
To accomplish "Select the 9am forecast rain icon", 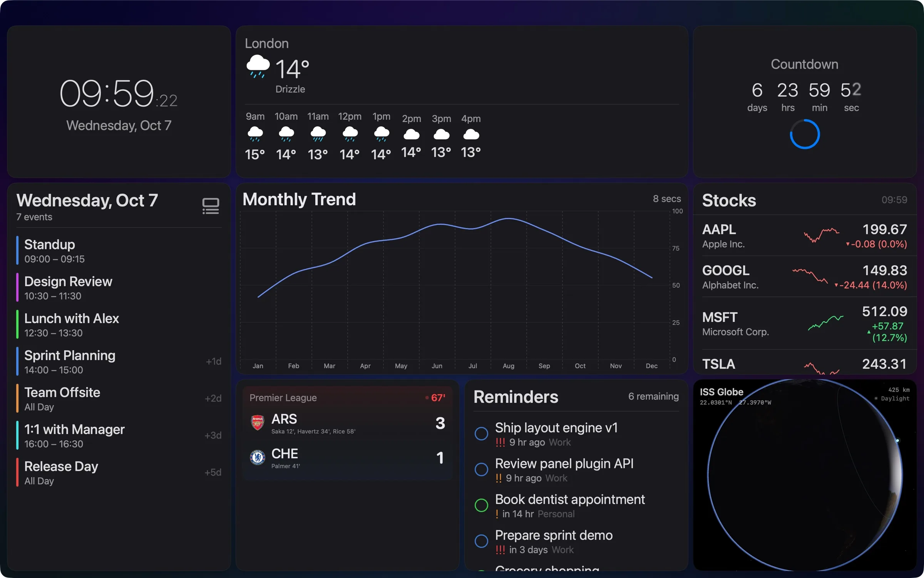I will (255, 134).
